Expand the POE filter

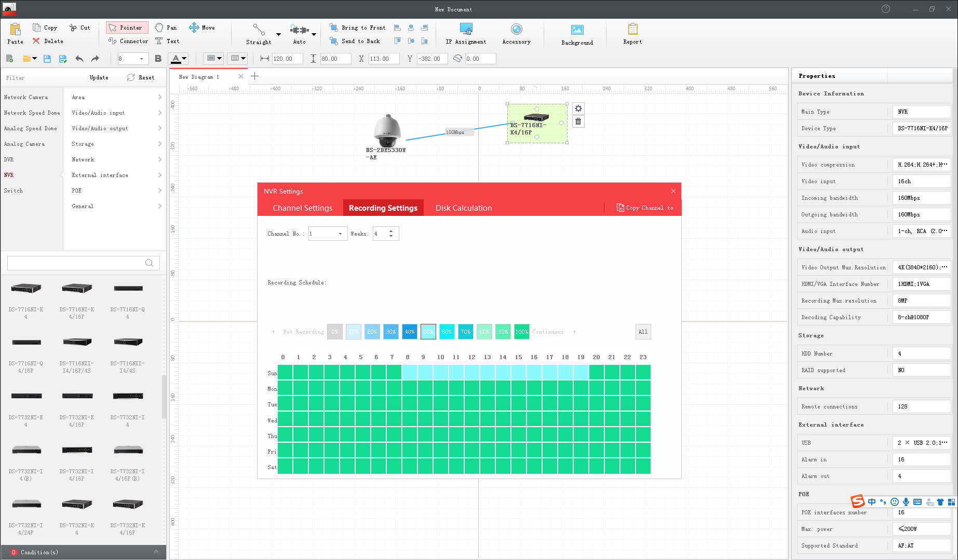tap(116, 190)
